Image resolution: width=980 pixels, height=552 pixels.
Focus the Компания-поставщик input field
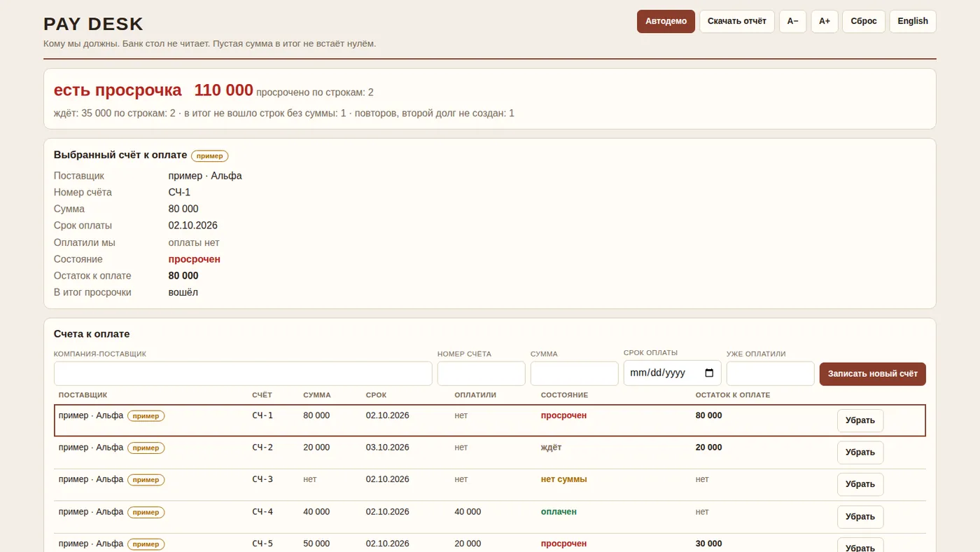[243, 373]
